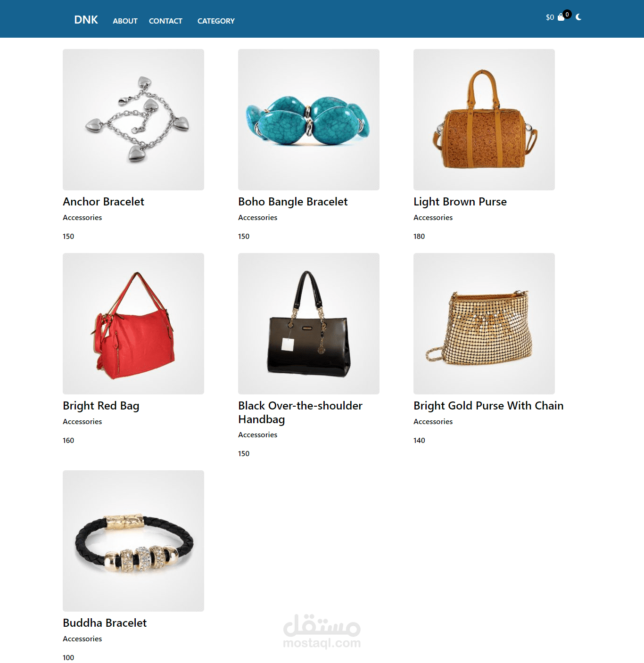Image resolution: width=644 pixels, height=663 pixels.
Task: Toggle dark mode with the moon icon
Action: [x=578, y=17]
